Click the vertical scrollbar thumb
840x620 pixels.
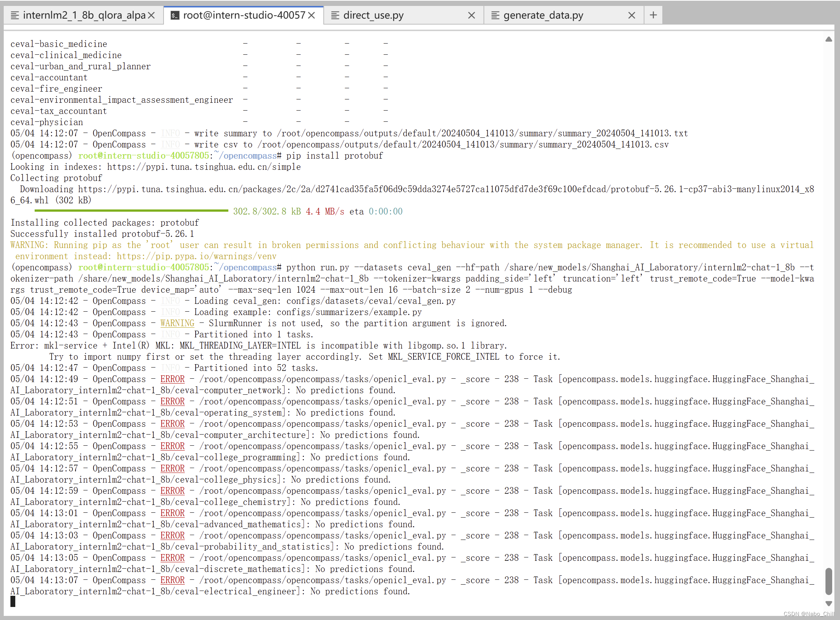click(x=828, y=581)
